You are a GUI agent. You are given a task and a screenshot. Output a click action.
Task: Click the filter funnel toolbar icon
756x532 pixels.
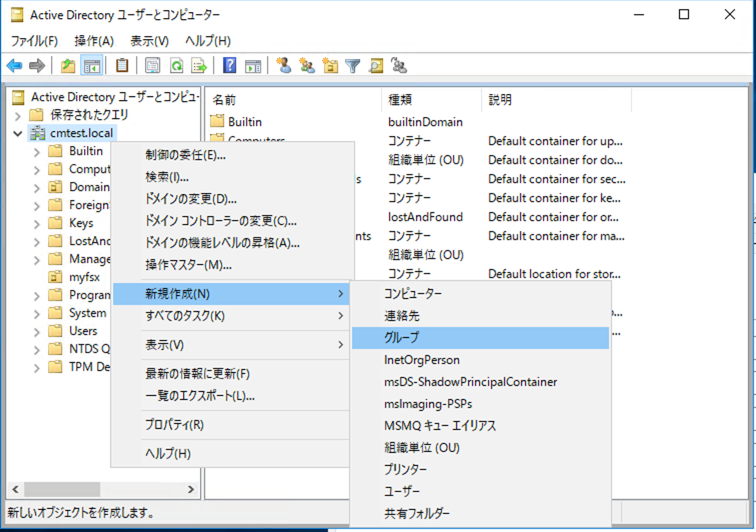352,65
